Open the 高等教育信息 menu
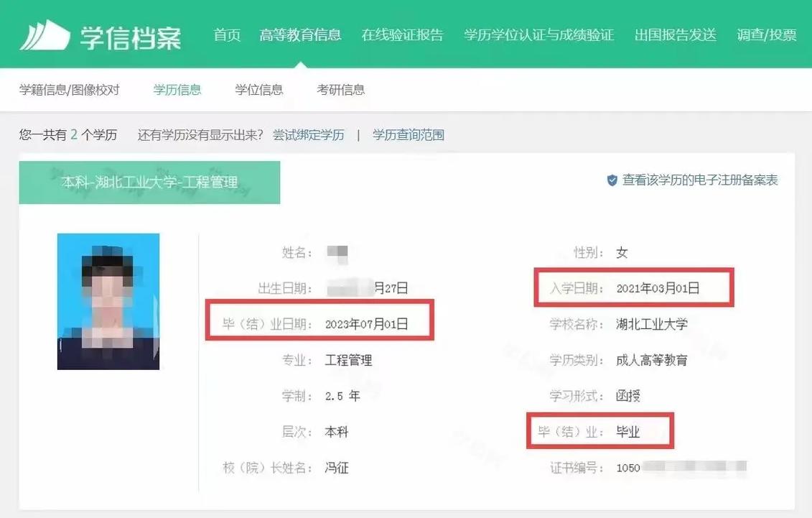 (300, 34)
